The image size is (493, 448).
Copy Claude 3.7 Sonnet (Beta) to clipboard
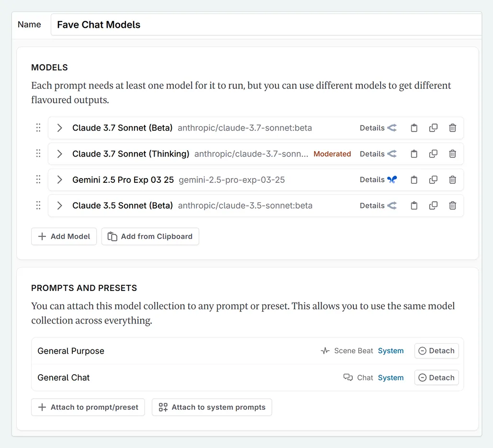[x=414, y=128]
